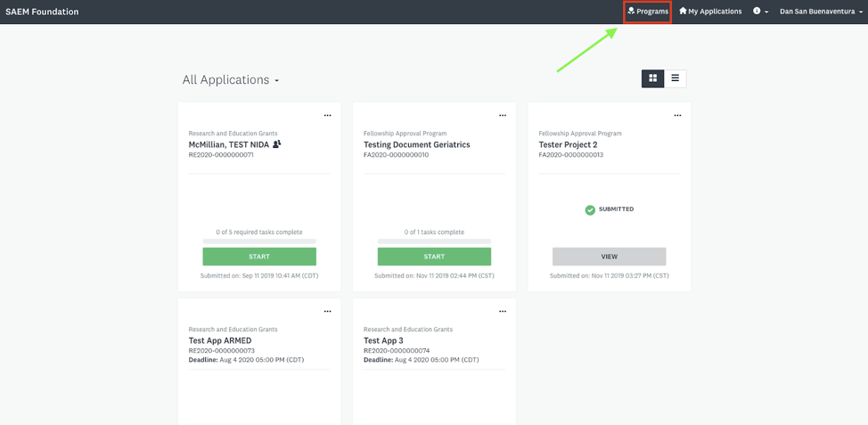
Task: Open options menu for McMillian, TEST NIDA card
Action: [327, 116]
